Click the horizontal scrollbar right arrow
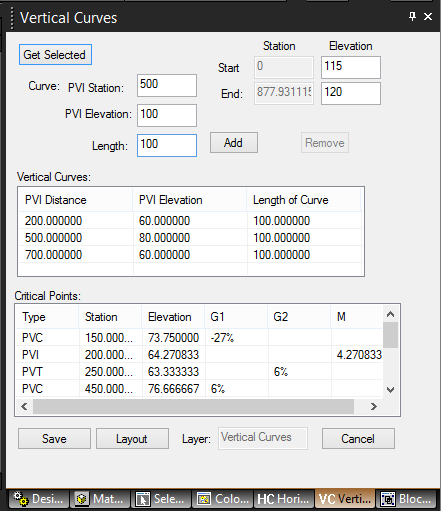Image resolution: width=441 pixels, height=511 pixels. pyautogui.click(x=374, y=406)
